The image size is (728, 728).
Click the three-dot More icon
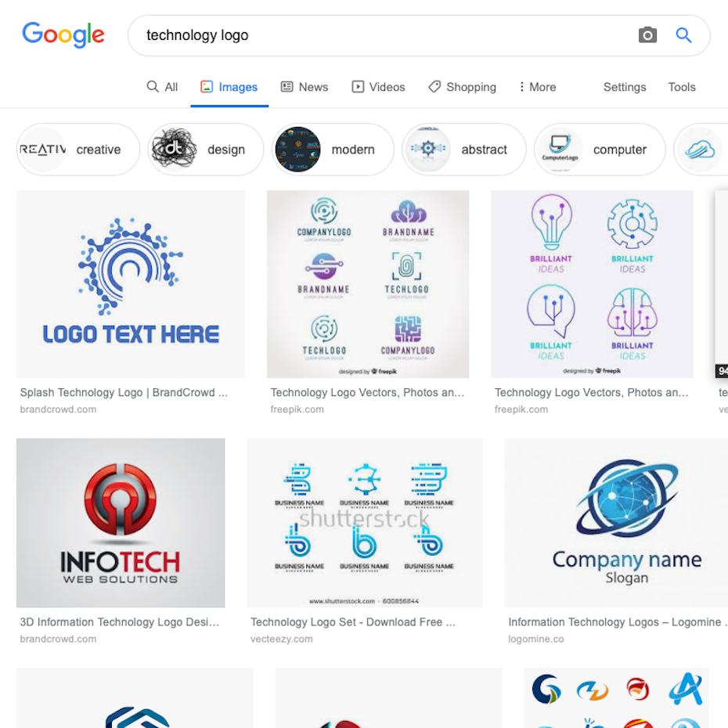click(522, 87)
